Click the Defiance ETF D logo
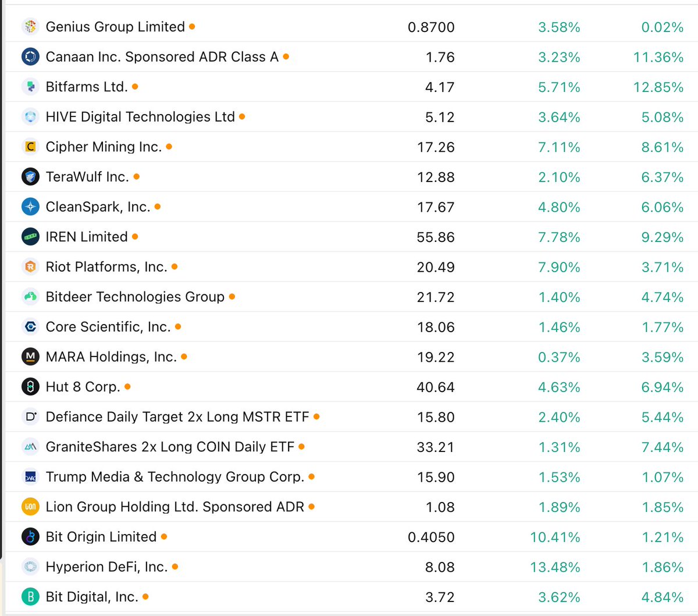This screenshot has height=616, width=698. pos(30,416)
